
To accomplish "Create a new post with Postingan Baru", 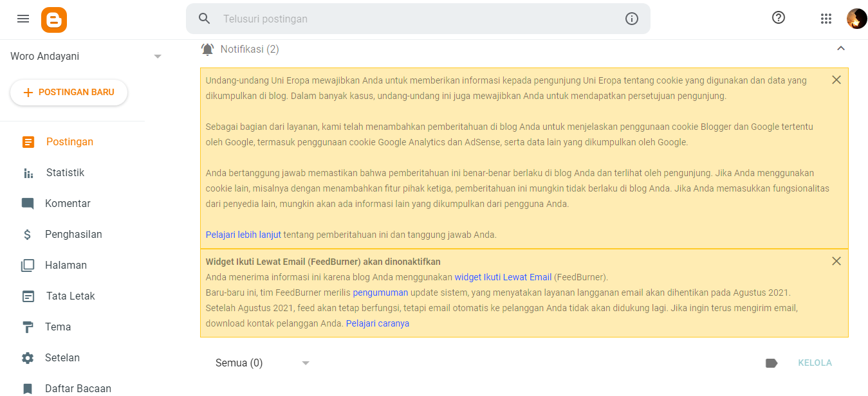I will click(x=69, y=93).
